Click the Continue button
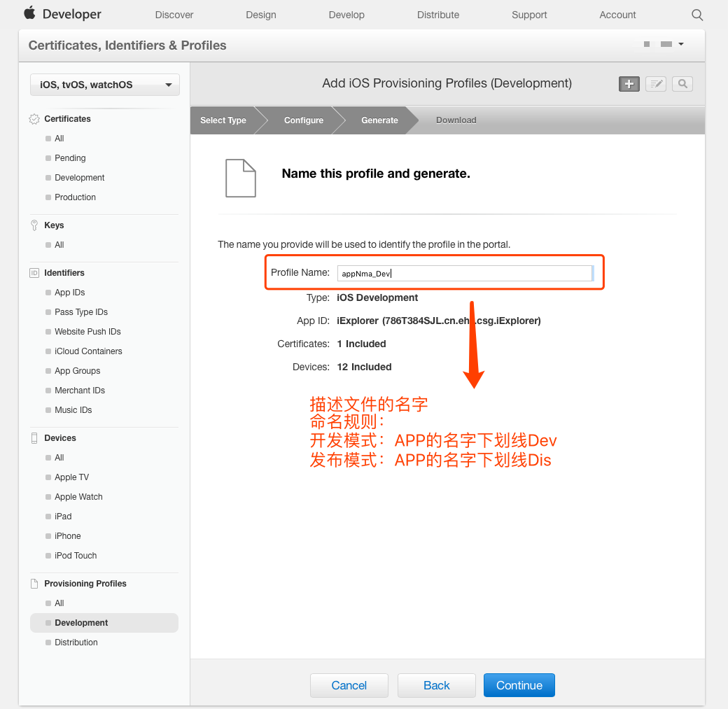 click(x=519, y=685)
